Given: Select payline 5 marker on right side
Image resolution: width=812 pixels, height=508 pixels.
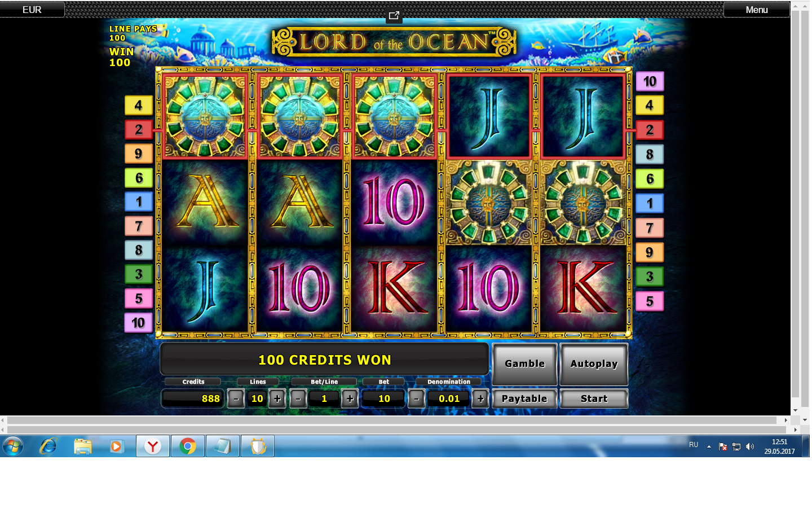Looking at the screenshot, I should point(650,301).
